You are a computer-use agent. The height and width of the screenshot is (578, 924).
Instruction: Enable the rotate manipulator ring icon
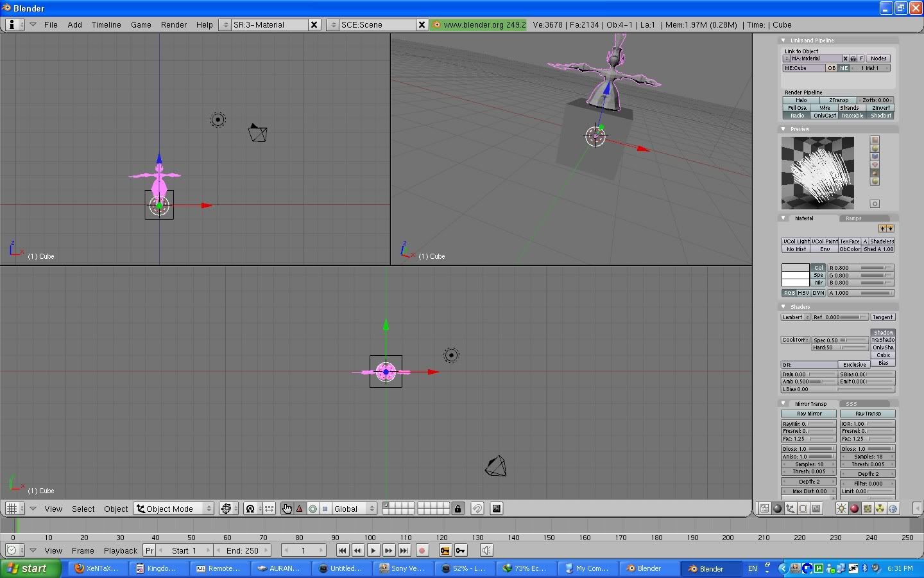[x=312, y=509]
